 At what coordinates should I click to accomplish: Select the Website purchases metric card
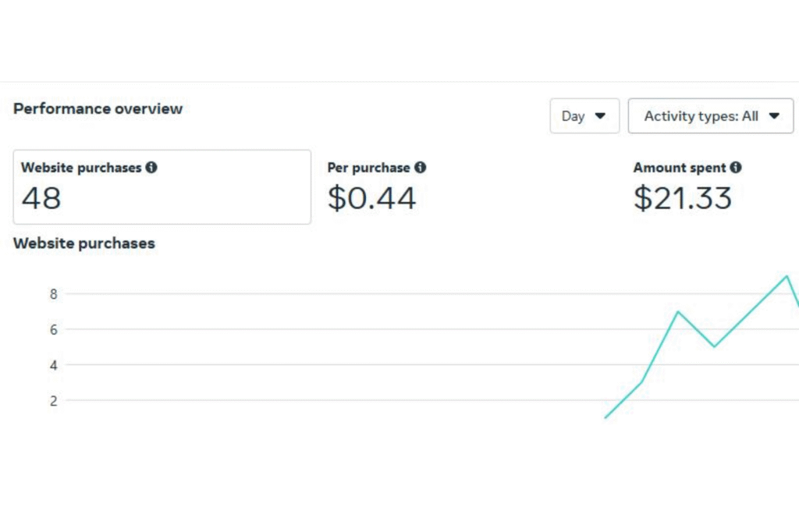click(162, 187)
